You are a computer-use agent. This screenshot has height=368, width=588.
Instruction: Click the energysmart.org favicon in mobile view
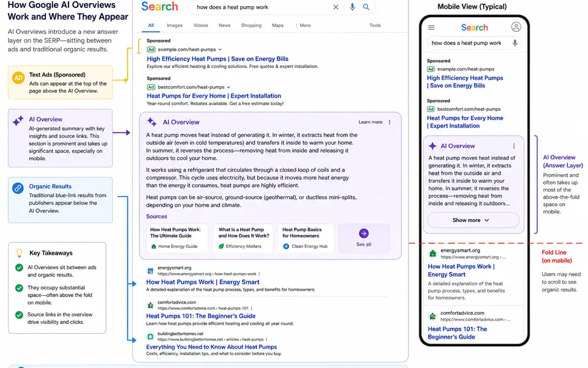(x=433, y=253)
